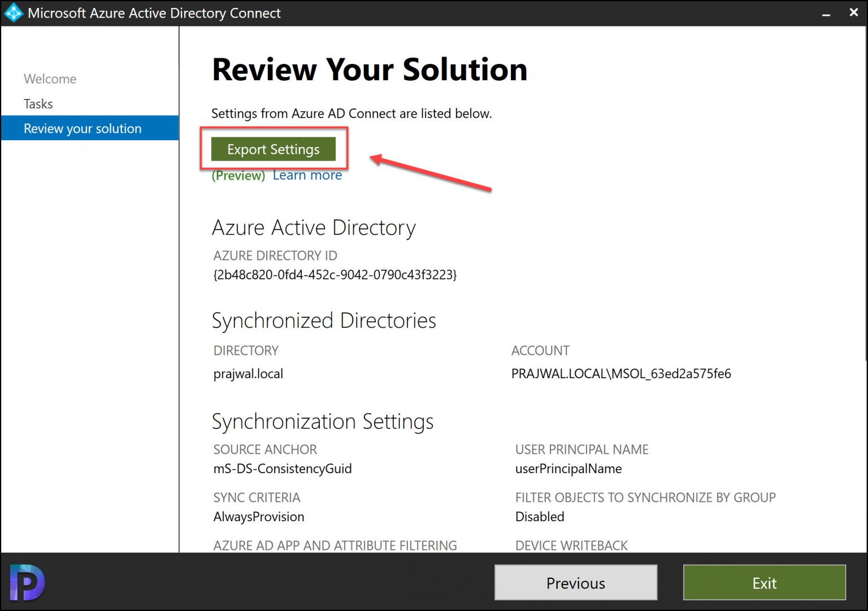Click the Azure Directory ID GUID value

pyautogui.click(x=335, y=275)
